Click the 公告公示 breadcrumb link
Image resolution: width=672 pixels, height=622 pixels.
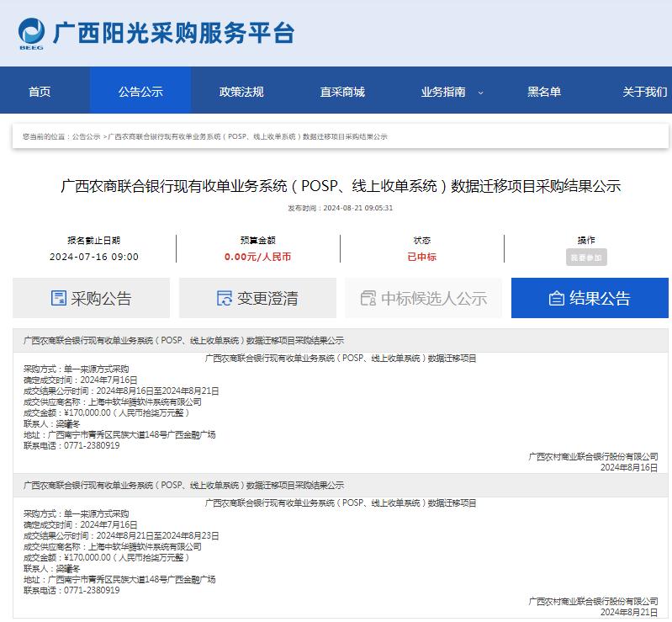point(86,136)
